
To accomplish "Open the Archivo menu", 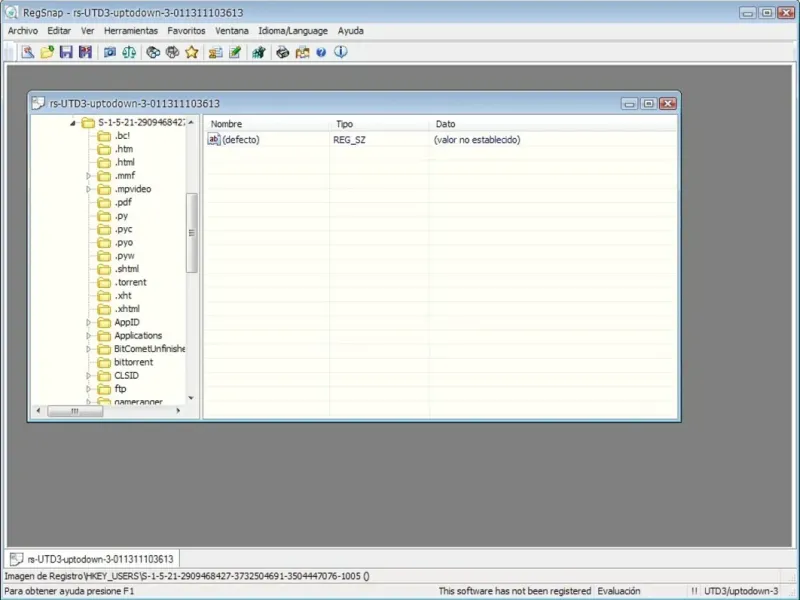I will (x=23, y=31).
